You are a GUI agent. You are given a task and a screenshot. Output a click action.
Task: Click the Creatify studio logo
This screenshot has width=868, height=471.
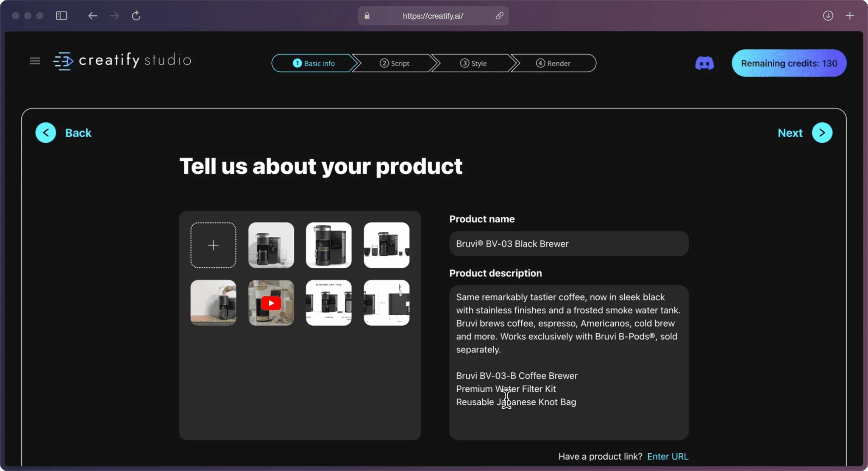coord(122,61)
